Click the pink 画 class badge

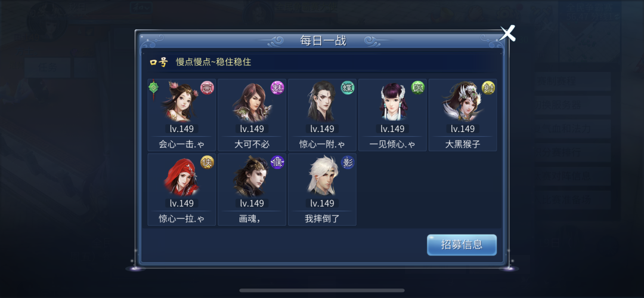pyautogui.click(x=207, y=88)
